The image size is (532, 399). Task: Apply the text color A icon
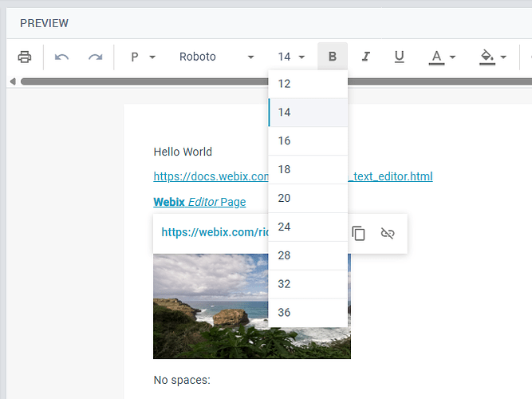click(x=436, y=57)
